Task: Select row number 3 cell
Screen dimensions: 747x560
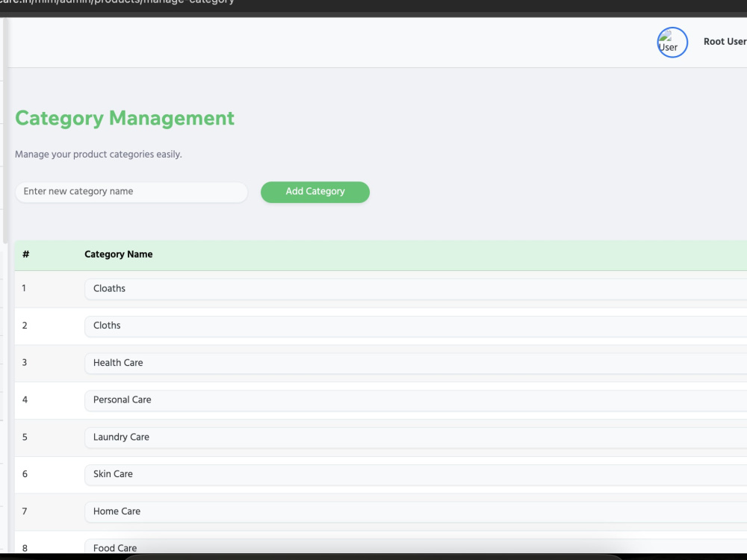Action: (x=25, y=362)
